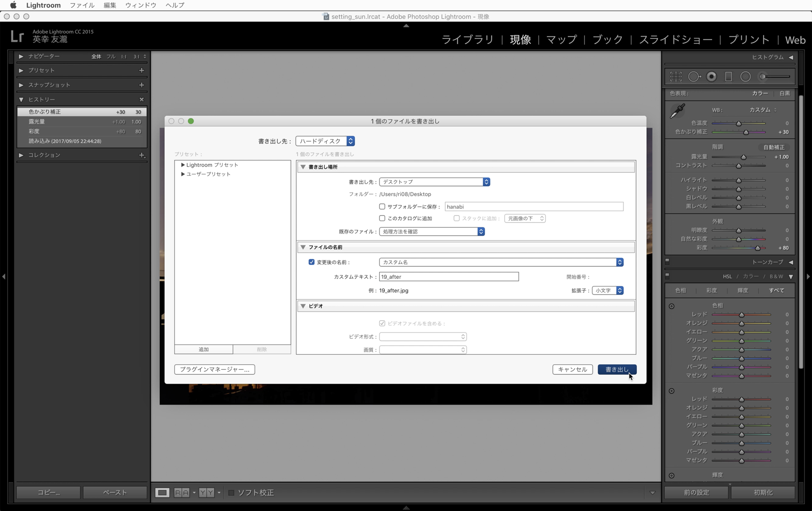
Task: Click the Lightroom Lr logo
Action: (x=17, y=36)
